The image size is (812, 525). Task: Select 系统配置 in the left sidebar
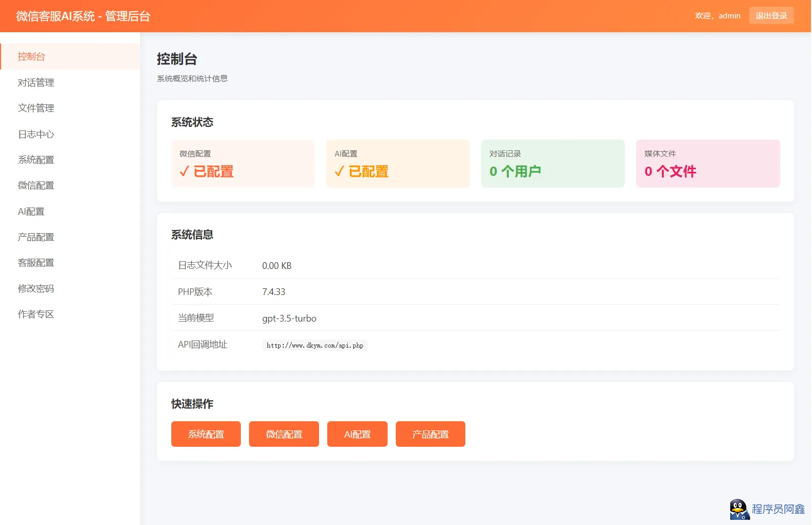36,160
